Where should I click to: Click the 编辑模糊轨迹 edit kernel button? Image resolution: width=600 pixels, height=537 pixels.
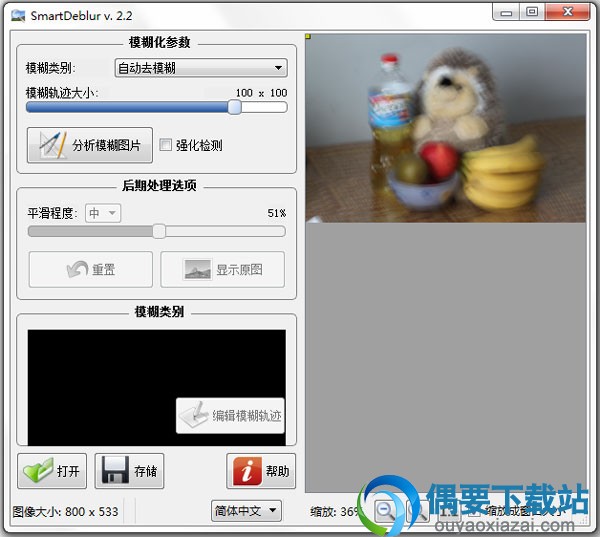(x=230, y=416)
